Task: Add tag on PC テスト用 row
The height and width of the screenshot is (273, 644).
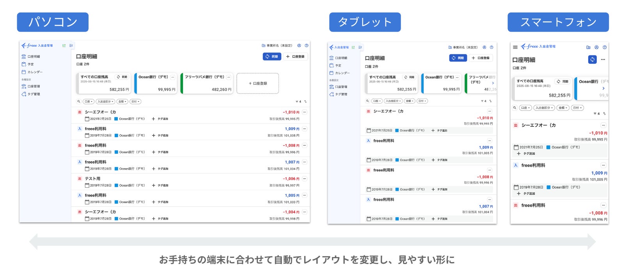Action: pyautogui.click(x=160, y=185)
